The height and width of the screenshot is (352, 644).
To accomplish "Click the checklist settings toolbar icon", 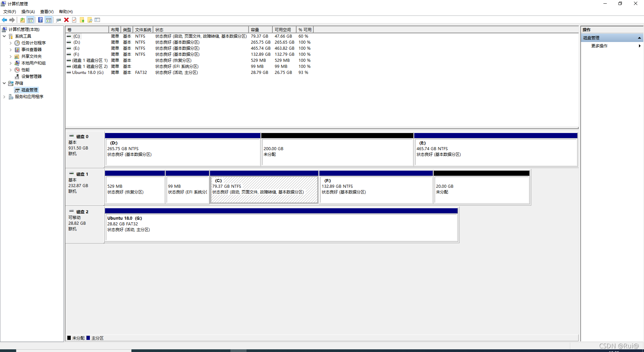I will 97,20.
